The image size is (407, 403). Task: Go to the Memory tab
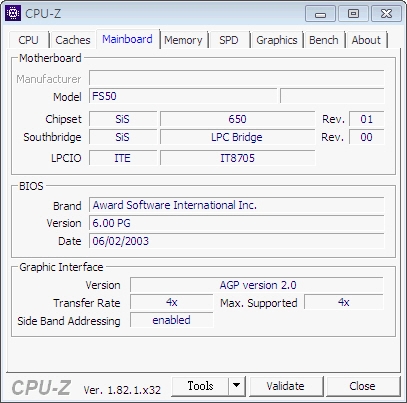(183, 40)
